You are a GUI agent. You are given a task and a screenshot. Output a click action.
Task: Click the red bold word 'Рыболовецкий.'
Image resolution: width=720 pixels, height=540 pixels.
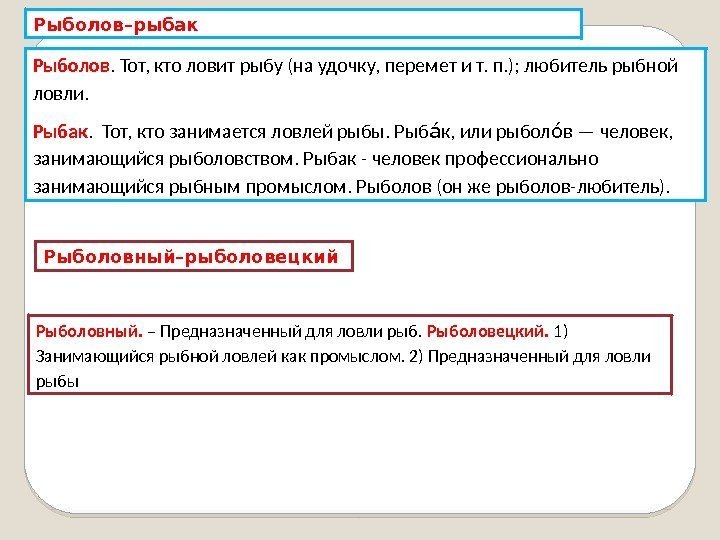488,331
